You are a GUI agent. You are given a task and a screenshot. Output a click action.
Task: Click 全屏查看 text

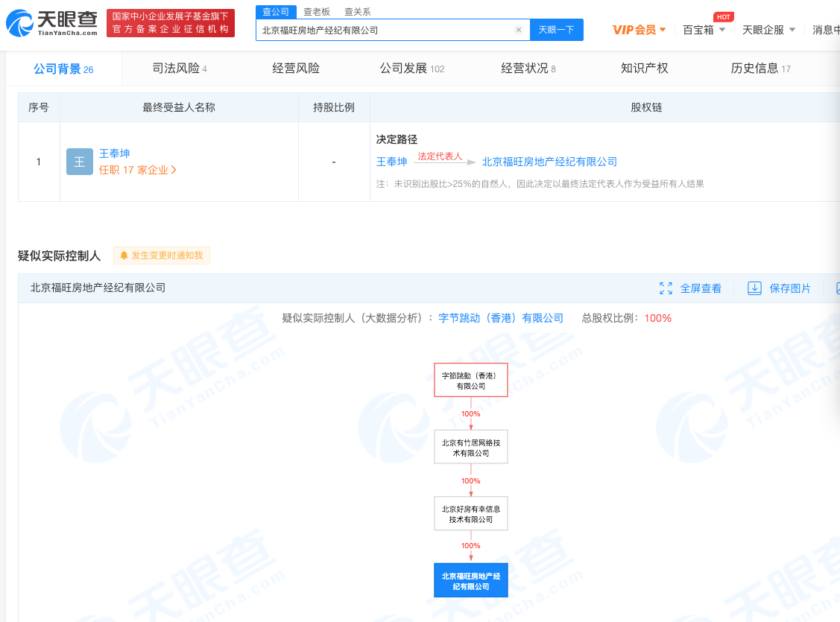701,288
